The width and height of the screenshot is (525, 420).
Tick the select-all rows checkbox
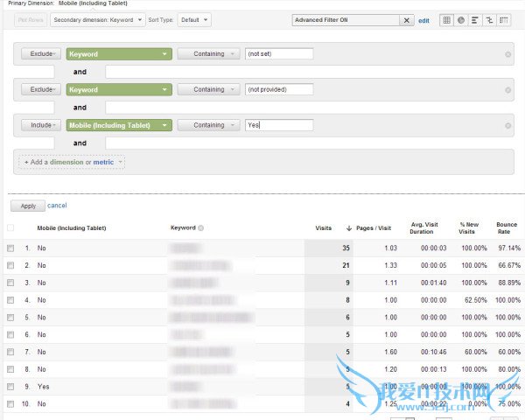pos(10,228)
